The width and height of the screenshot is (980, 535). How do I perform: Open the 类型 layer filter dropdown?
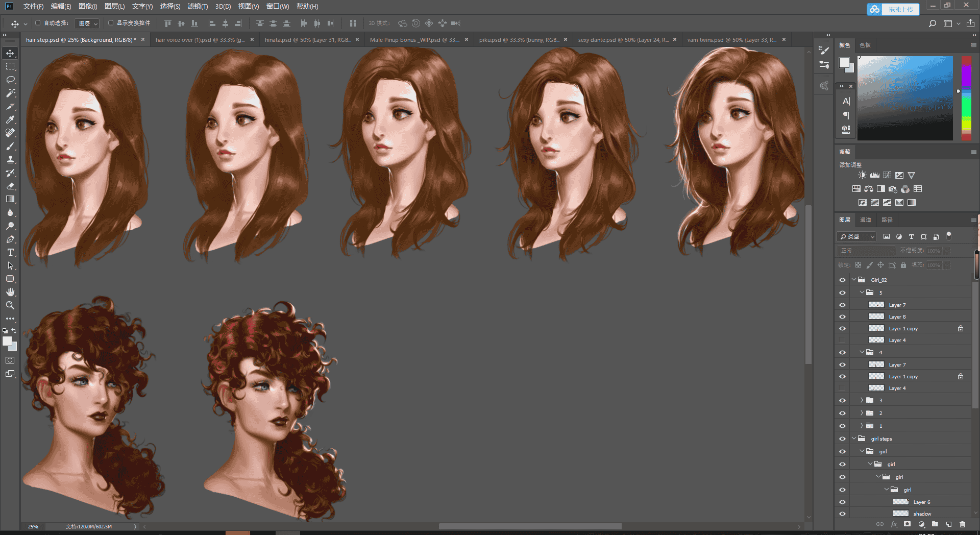(856, 237)
